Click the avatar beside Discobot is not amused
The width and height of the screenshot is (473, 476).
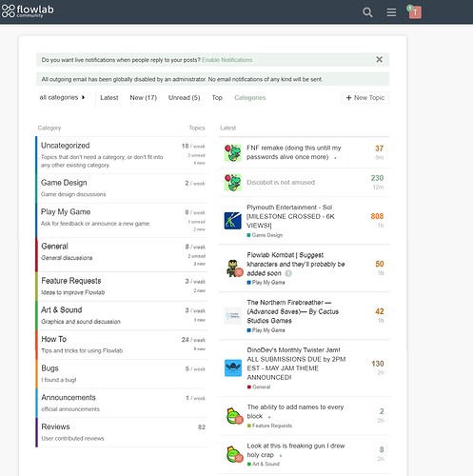(233, 183)
